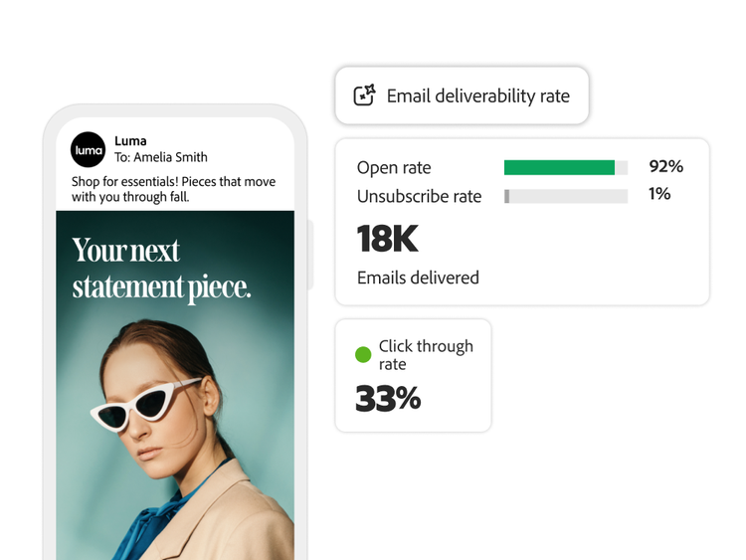Screen dimensions: 746x560
Task: Click the sparkle icon beside Email deliverability rate
Action: tap(365, 95)
